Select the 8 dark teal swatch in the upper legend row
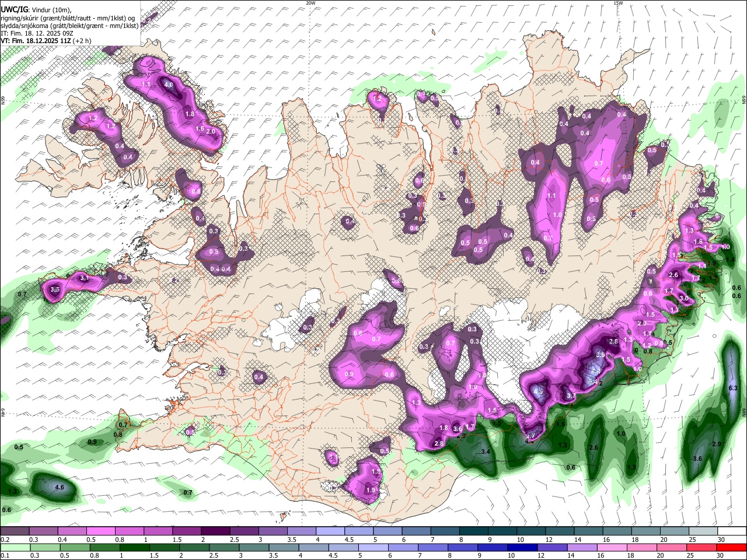This screenshot has width=747, height=560. (473, 531)
